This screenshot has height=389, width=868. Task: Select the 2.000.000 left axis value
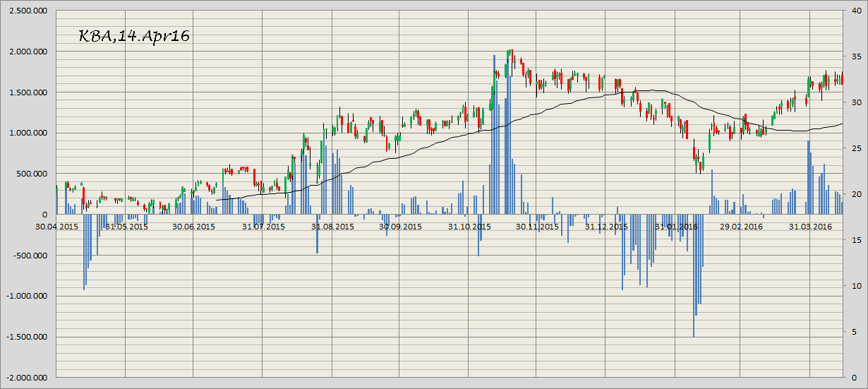pyautogui.click(x=28, y=52)
